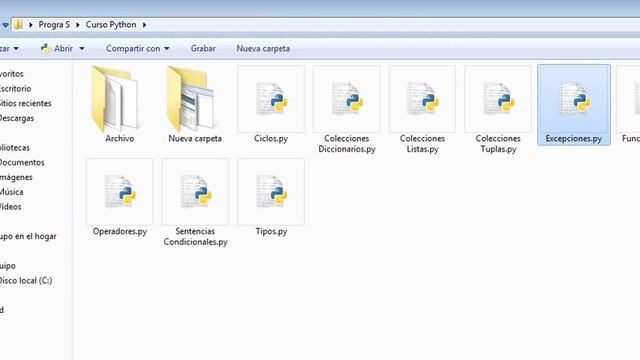Image resolution: width=640 pixels, height=360 pixels.
Task: Expand arrow after Curso Python breadcrumb
Action: [x=144, y=25]
